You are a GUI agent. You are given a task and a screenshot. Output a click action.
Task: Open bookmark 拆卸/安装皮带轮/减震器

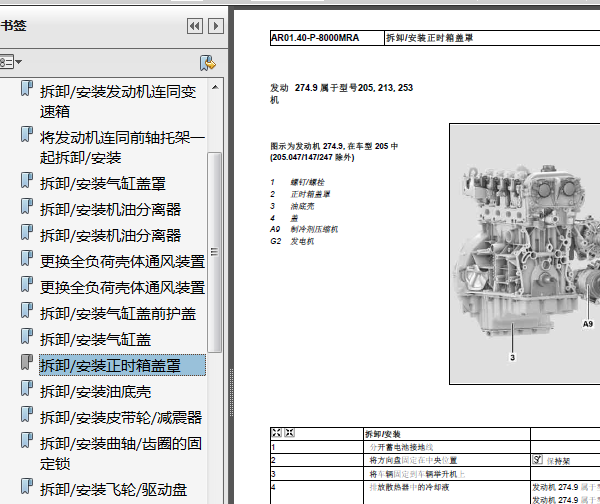pos(121,418)
